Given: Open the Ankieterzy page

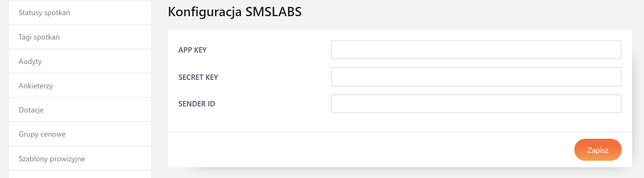Looking at the screenshot, I should [x=36, y=86].
